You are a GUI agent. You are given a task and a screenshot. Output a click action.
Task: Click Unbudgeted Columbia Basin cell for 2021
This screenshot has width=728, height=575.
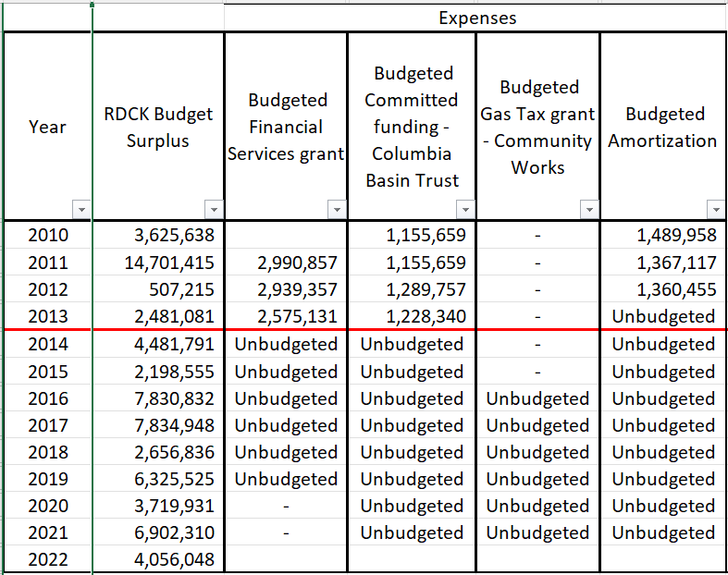(x=412, y=532)
